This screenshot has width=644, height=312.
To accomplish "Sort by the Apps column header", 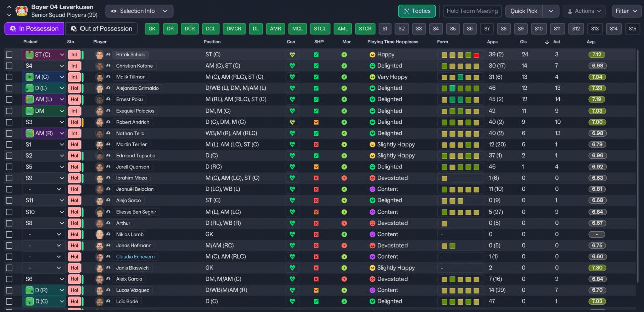I will click(x=492, y=42).
